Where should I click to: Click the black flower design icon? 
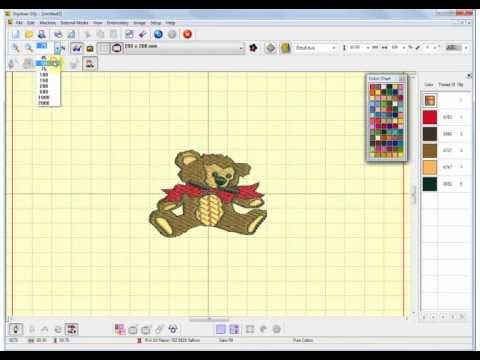pyautogui.click(x=253, y=48)
